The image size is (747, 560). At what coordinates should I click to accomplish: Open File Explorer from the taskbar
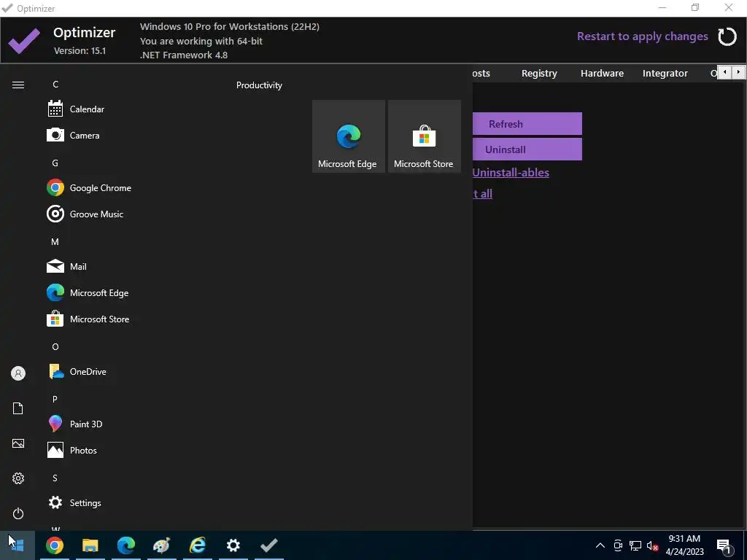click(x=90, y=545)
